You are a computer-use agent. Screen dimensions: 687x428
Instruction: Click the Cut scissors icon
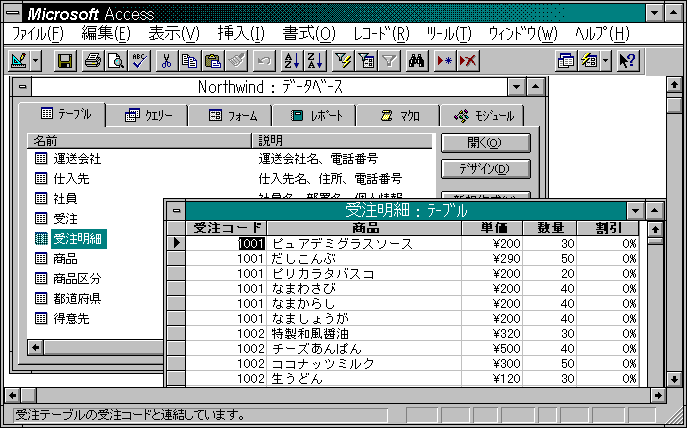coord(166,61)
